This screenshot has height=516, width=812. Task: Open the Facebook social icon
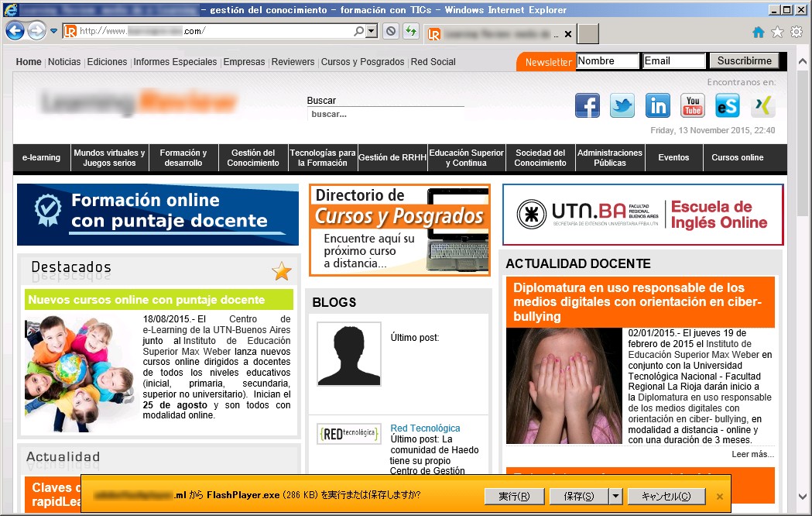coord(588,105)
